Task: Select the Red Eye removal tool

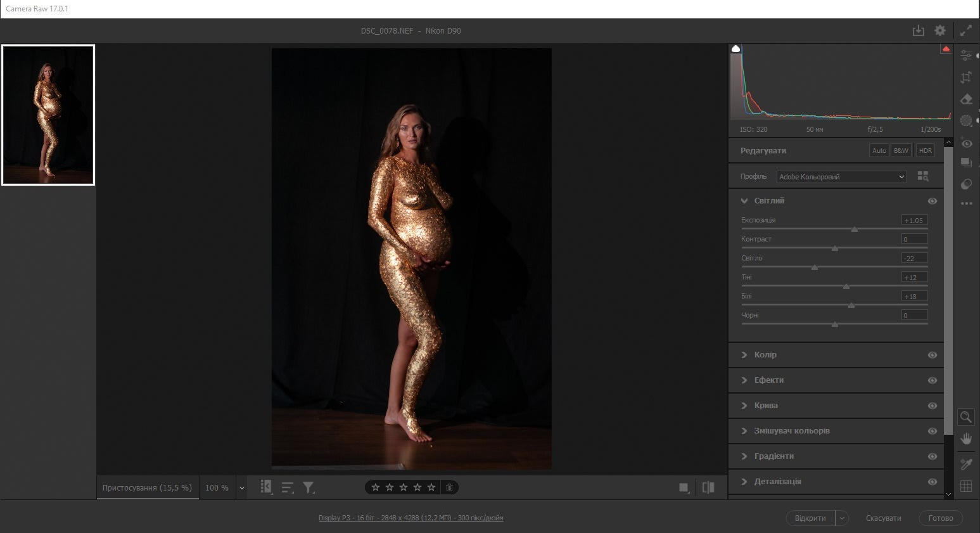Action: (x=966, y=143)
